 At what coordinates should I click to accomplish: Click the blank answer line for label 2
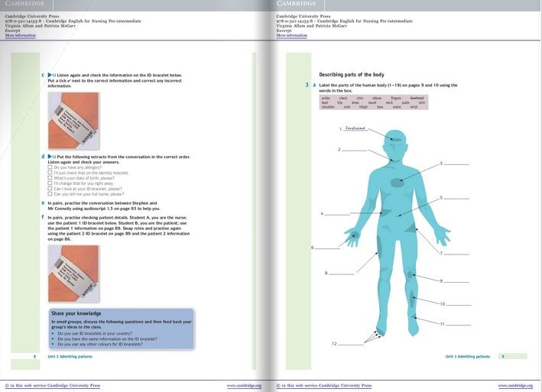[x=355, y=149]
